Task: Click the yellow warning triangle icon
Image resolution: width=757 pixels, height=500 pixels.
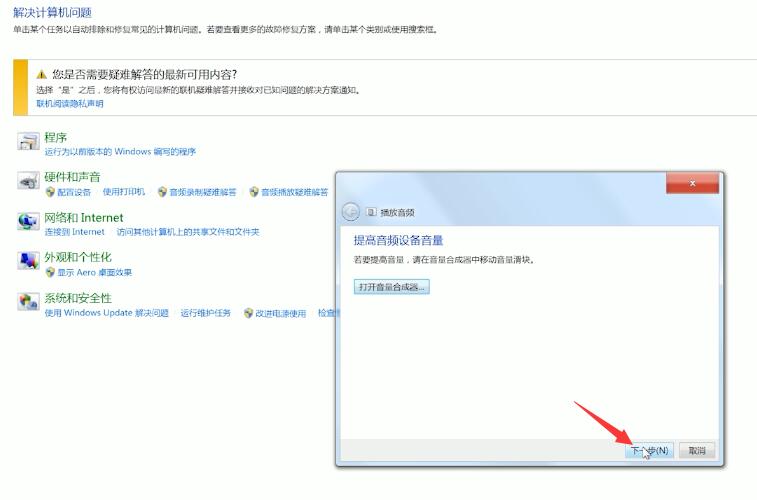Action: 42,74
